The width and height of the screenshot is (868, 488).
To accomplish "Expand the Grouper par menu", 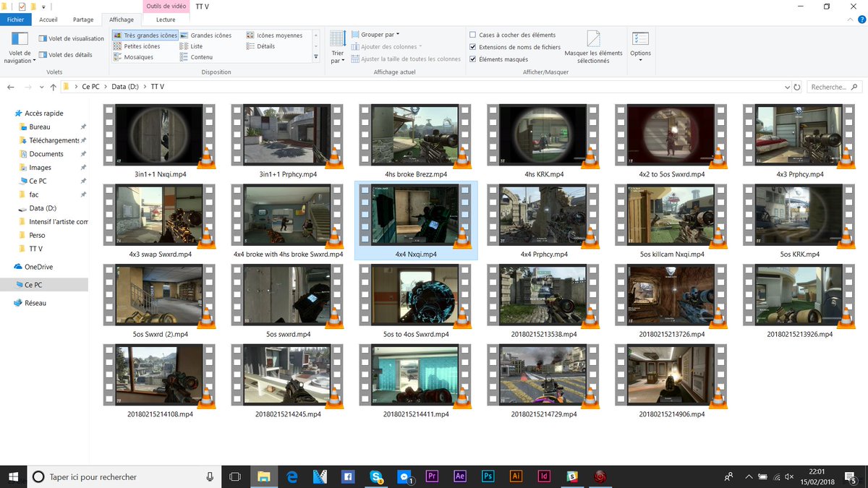I will (x=375, y=35).
